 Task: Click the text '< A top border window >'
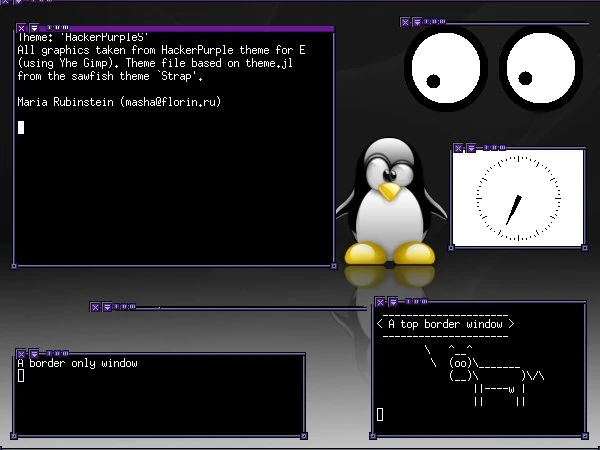click(445, 324)
